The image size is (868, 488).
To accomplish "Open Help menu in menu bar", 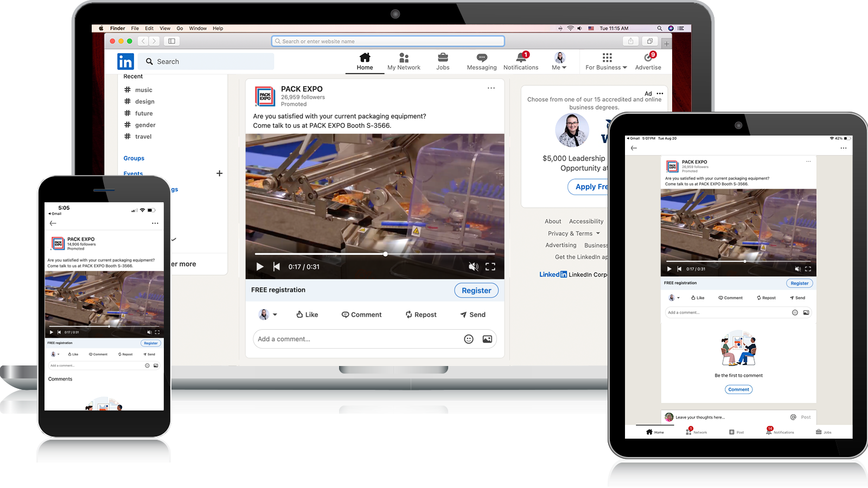I will click(x=218, y=28).
